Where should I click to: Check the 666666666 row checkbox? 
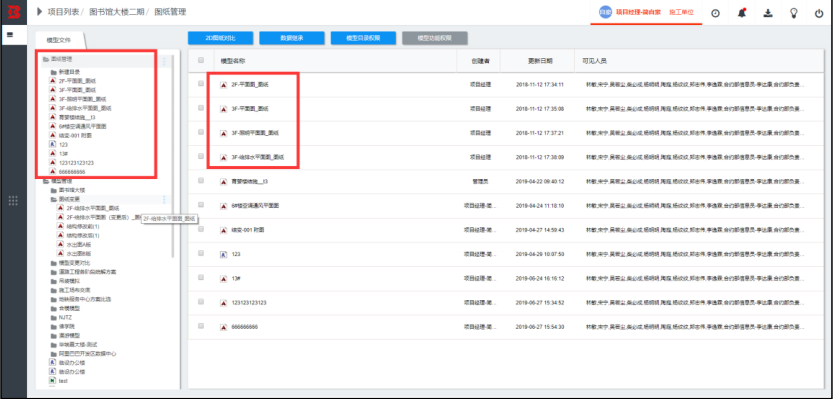click(x=201, y=326)
